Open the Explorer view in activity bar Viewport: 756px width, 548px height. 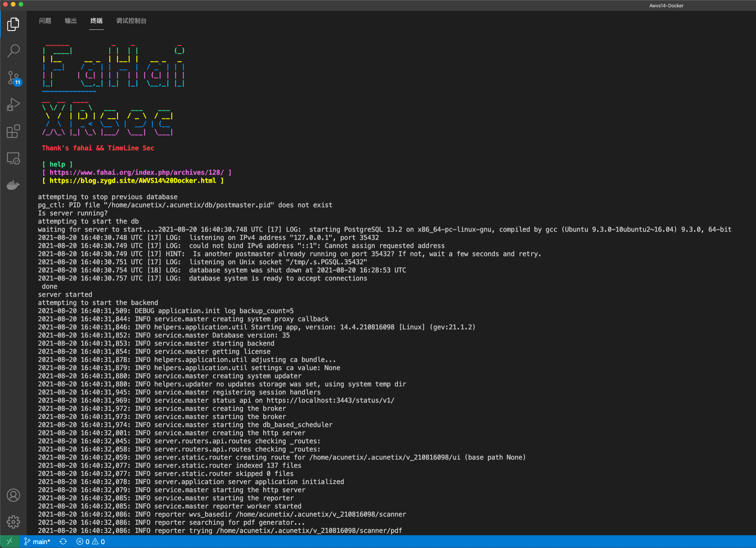pos(13,24)
